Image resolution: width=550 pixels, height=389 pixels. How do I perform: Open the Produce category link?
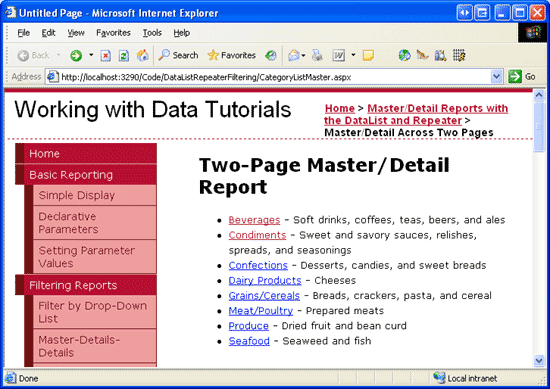point(248,326)
